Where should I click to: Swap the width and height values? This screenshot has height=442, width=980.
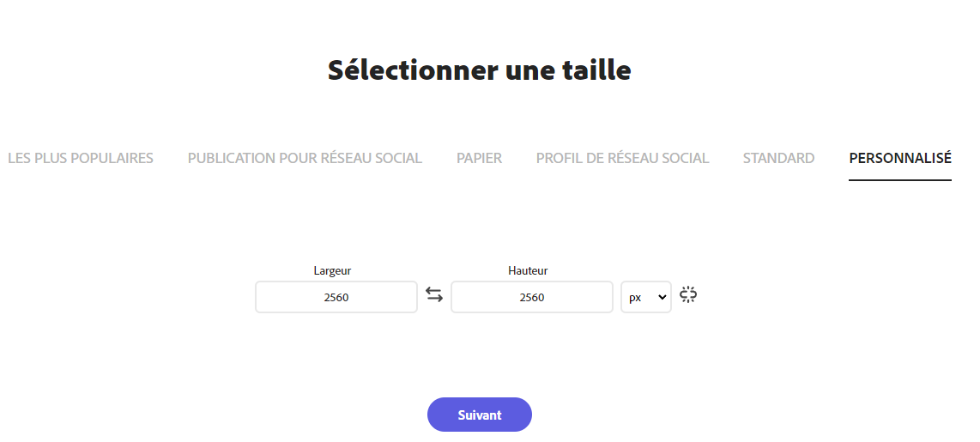pos(434,296)
